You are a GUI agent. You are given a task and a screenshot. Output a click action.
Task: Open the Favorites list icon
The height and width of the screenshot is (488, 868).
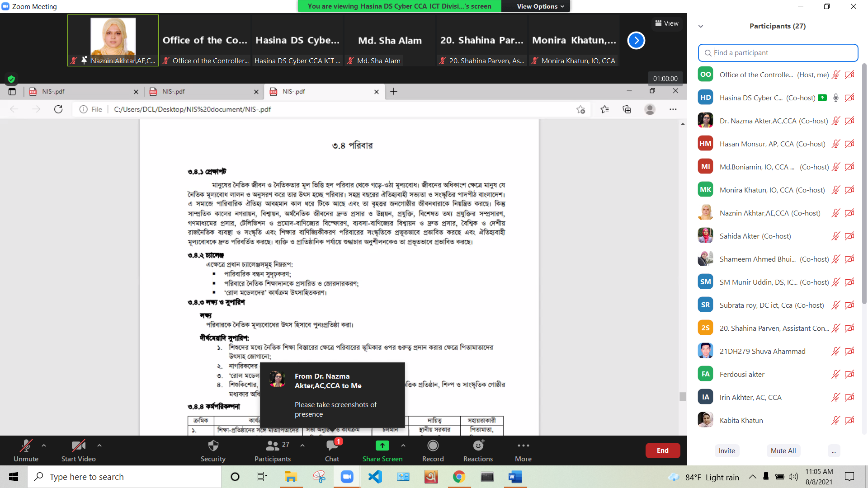click(x=604, y=109)
